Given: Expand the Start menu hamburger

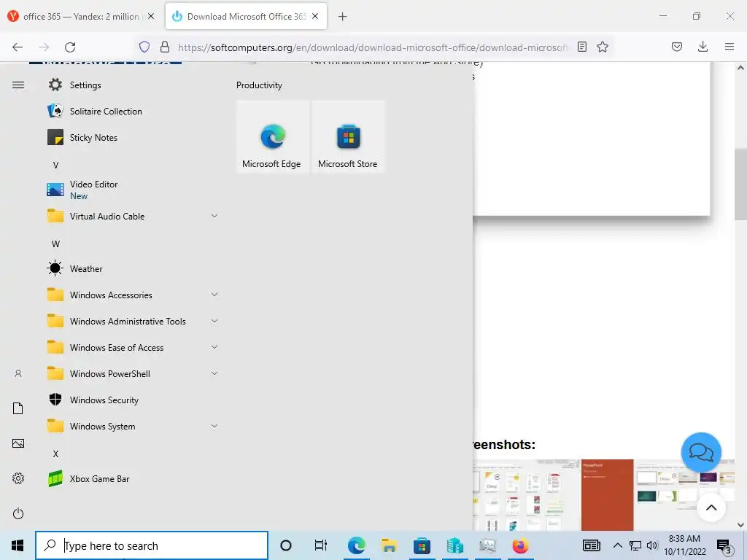Looking at the screenshot, I should click(18, 85).
